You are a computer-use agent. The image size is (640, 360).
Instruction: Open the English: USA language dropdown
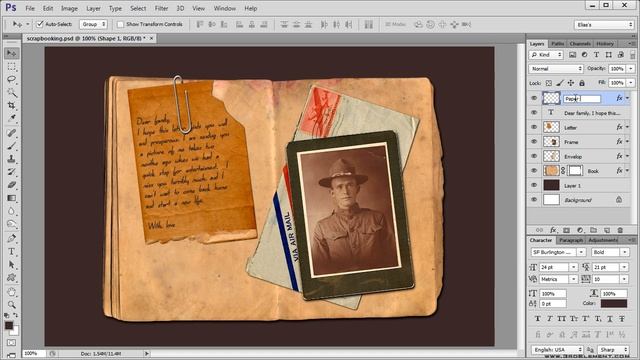pyautogui.click(x=557, y=350)
